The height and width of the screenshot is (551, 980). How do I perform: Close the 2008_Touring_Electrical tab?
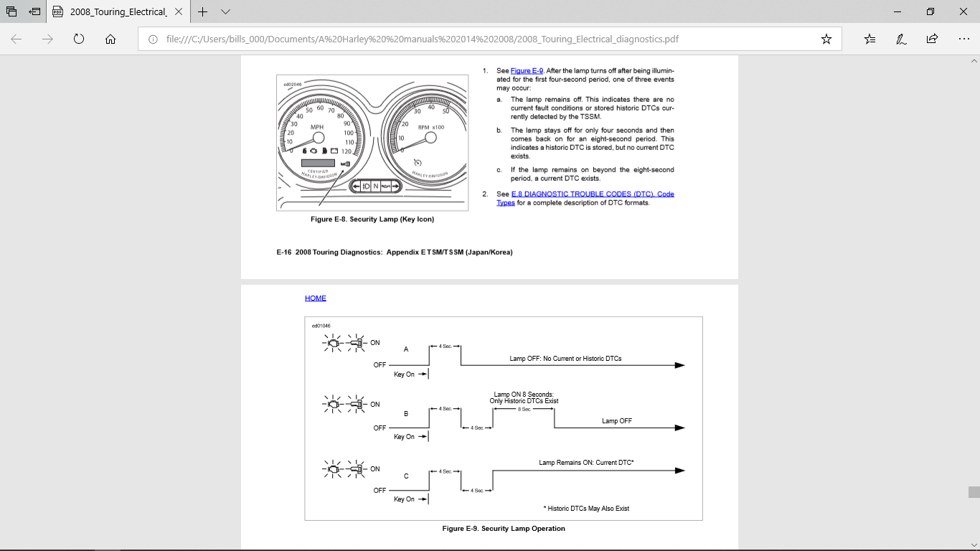click(x=179, y=12)
